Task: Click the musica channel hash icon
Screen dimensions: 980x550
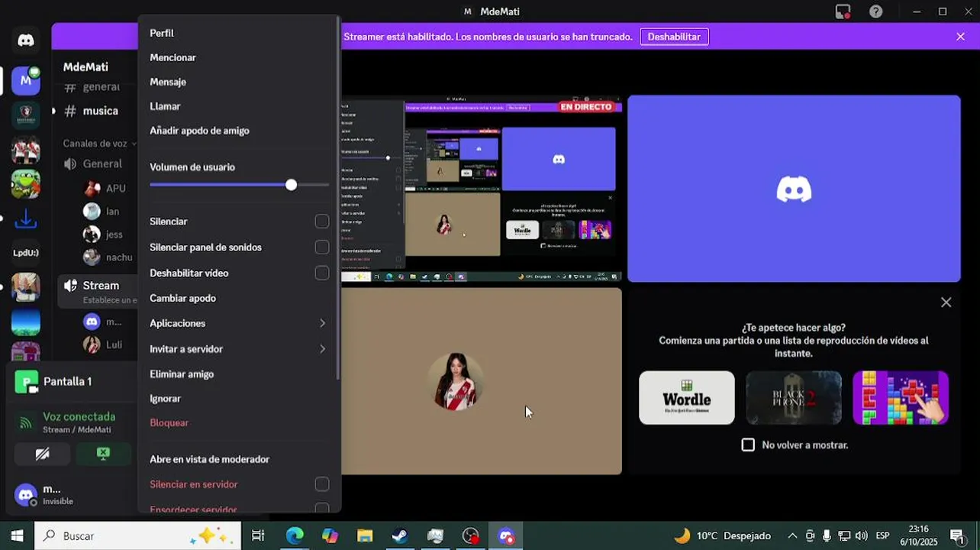Action: pos(70,111)
